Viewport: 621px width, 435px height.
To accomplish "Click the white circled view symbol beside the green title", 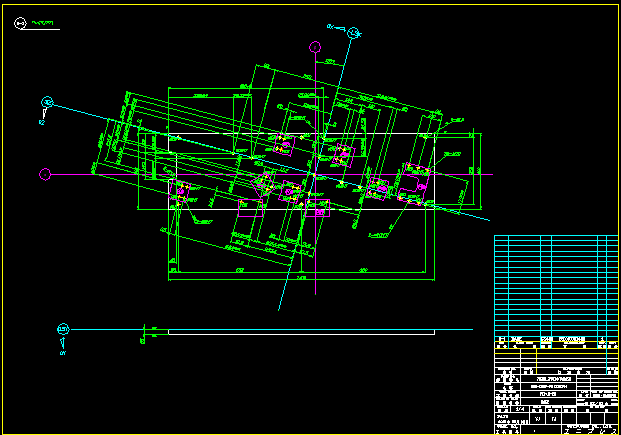I will point(20,23).
